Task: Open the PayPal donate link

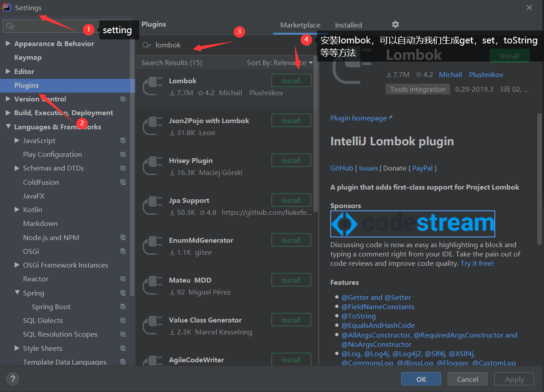Action: coord(423,168)
